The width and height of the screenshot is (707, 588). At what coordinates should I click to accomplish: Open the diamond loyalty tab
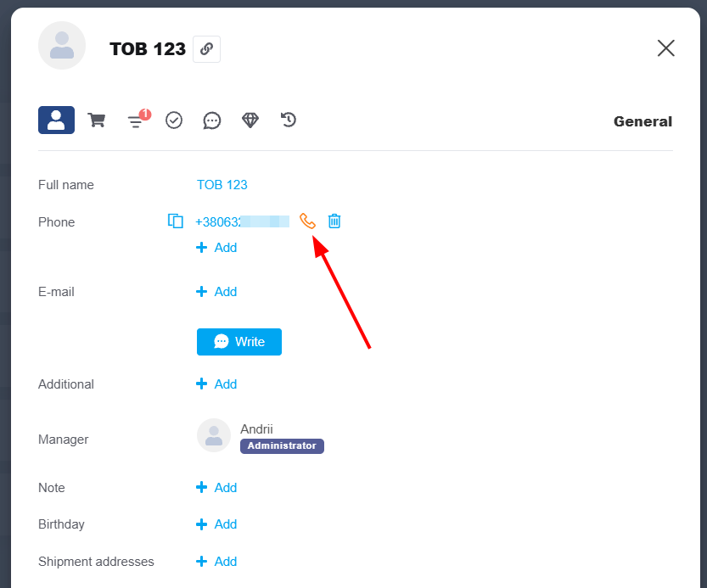pyautogui.click(x=250, y=120)
